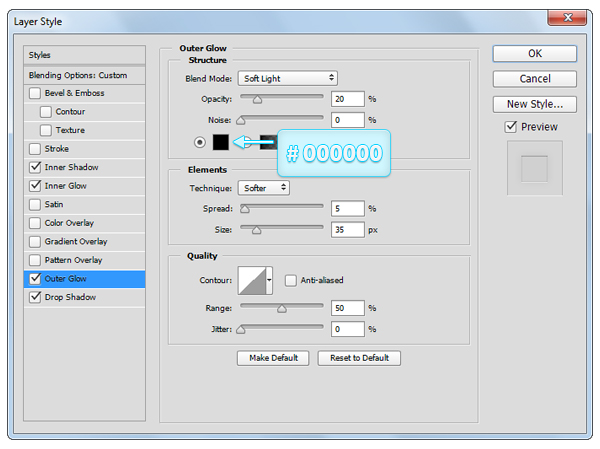600x449 pixels.
Task: Open the Technique dropdown set to Softer
Action: point(264,187)
